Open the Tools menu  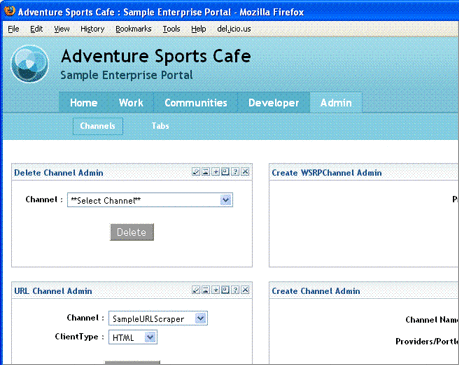coord(171,29)
